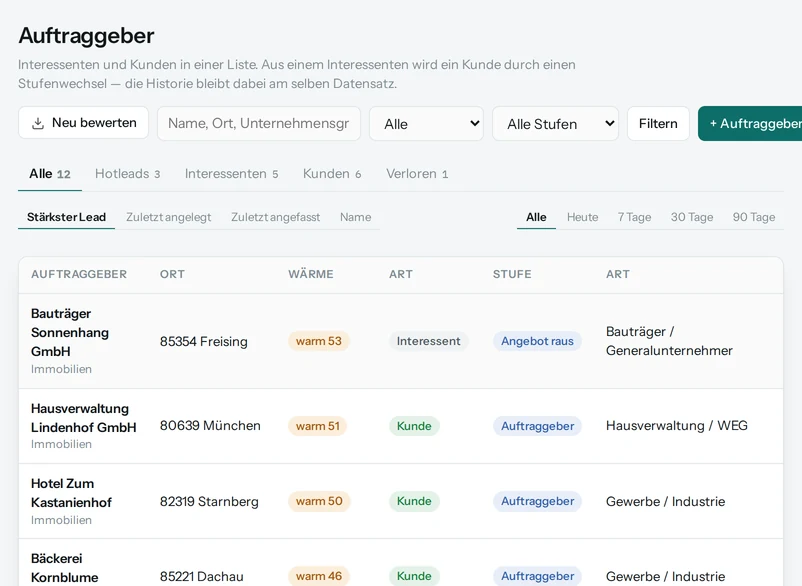Click the Neu bewerten button
The height and width of the screenshot is (586, 802).
tap(83, 123)
